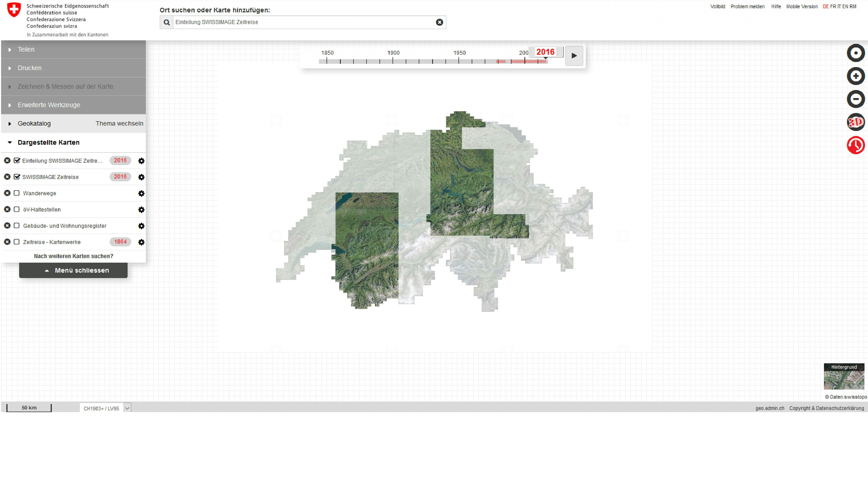This screenshot has height=488, width=868.
Task: Enable the Wanderwege layer checkbox
Action: click(x=16, y=193)
